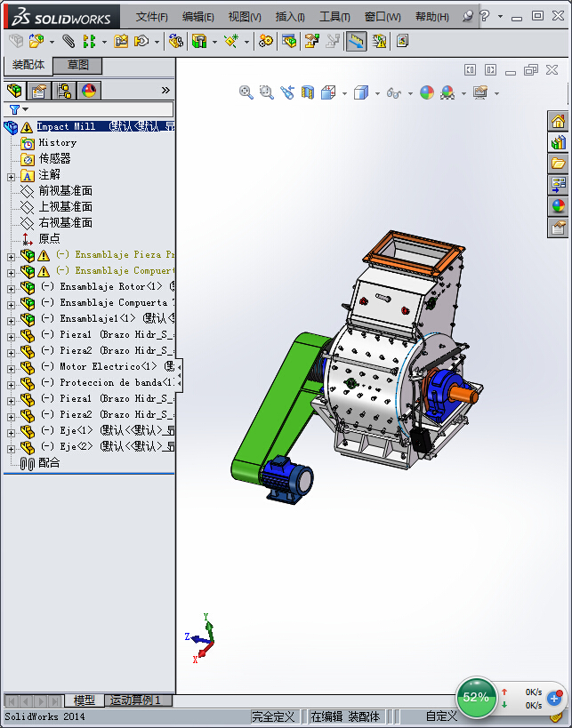Expand Ensamblaje Pieza Pr subassembly node
Image resolution: width=572 pixels, height=728 pixels.
12,257
